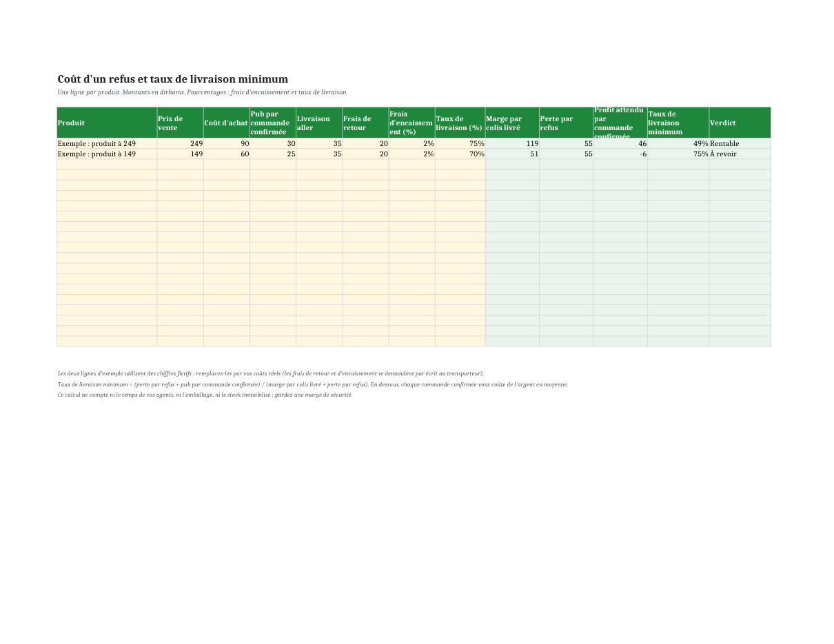Click the "À revoir" verdict cell

(740, 154)
